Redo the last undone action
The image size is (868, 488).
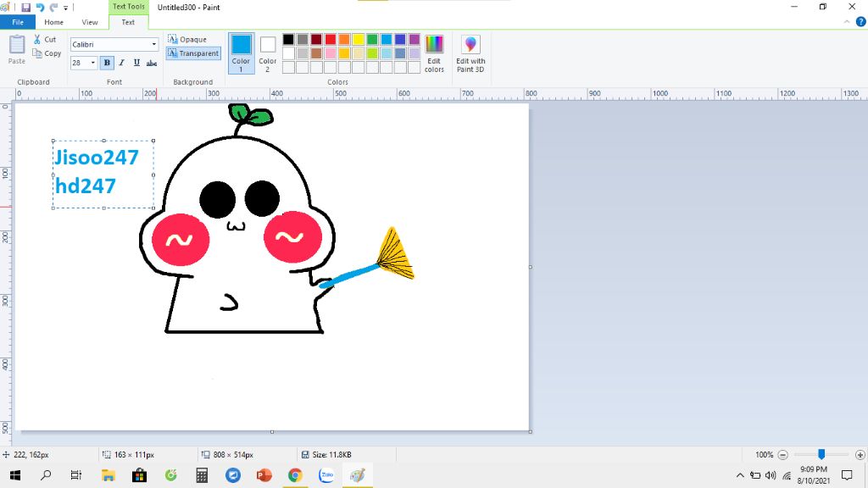coord(53,7)
